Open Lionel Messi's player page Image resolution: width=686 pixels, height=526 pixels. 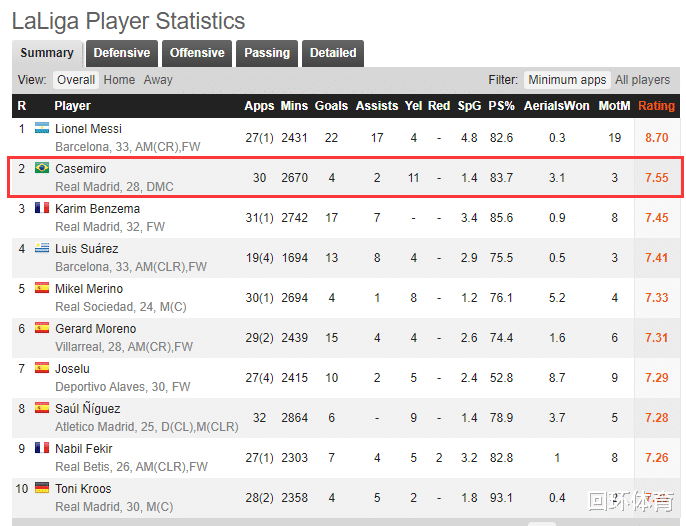pyautogui.click(x=88, y=128)
